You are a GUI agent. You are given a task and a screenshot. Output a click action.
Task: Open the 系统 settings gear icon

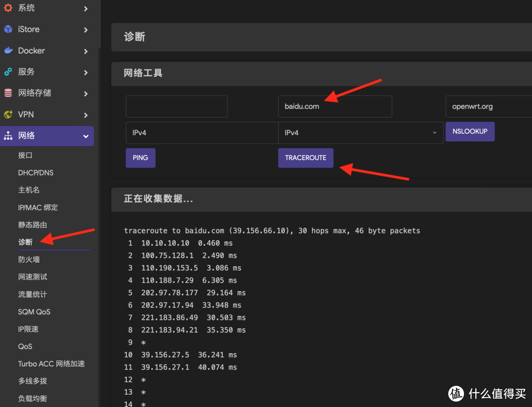[x=8, y=8]
